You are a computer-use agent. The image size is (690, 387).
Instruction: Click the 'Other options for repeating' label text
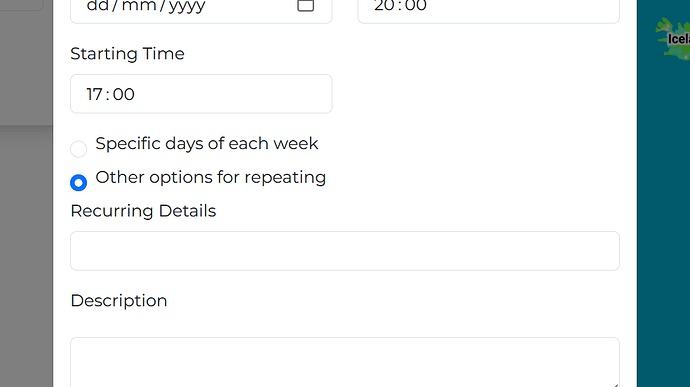click(211, 177)
